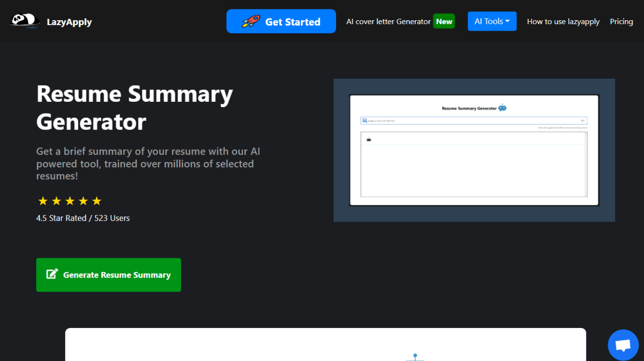
Task: Click the Resume Summary Generator heading
Action: [135, 108]
